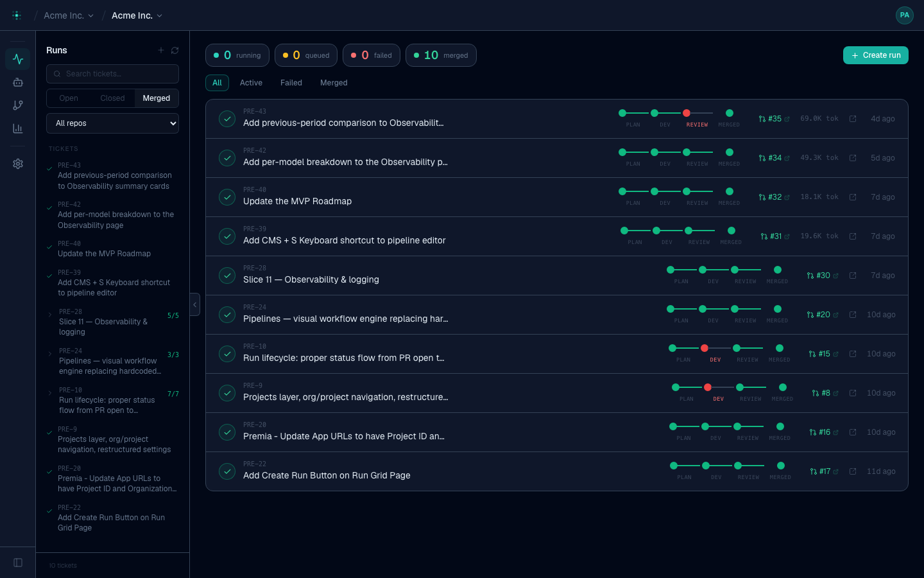The width and height of the screenshot is (924, 578).
Task: Toggle the 10 merged status filter
Action: [x=441, y=55]
